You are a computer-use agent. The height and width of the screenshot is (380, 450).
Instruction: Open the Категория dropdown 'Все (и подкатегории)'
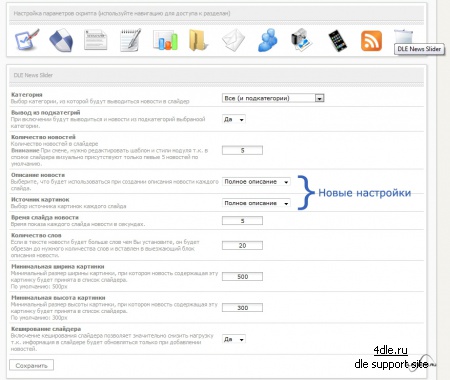pos(273,98)
